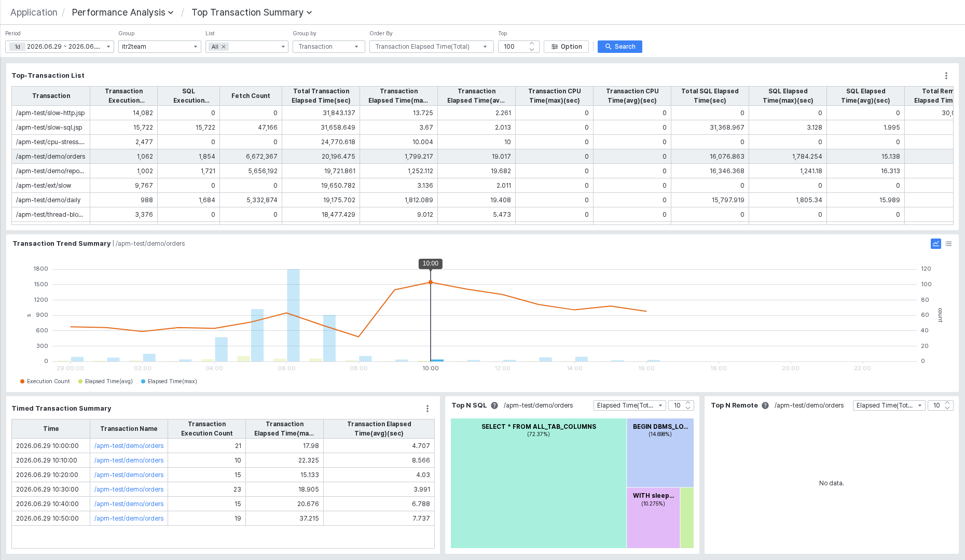Screen dimensions: 965x560
Task: Open the Top Transaction Summary menu
Action: pyautogui.click(x=252, y=12)
